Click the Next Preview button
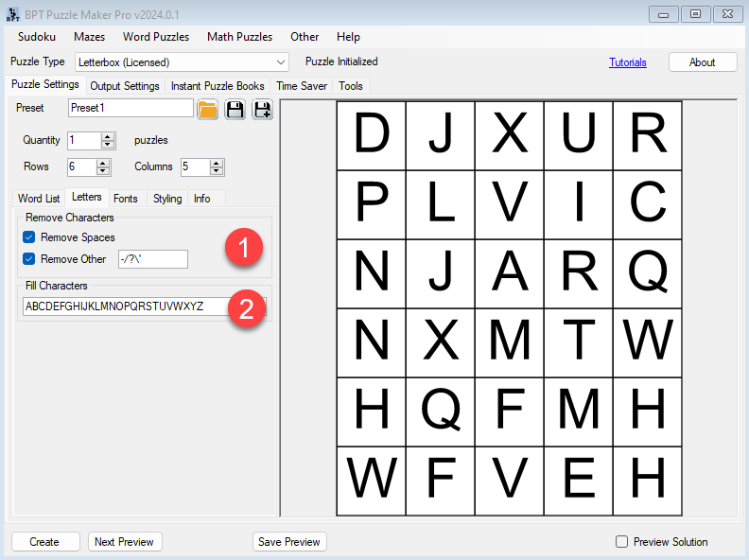The height and width of the screenshot is (560, 749). click(x=125, y=542)
